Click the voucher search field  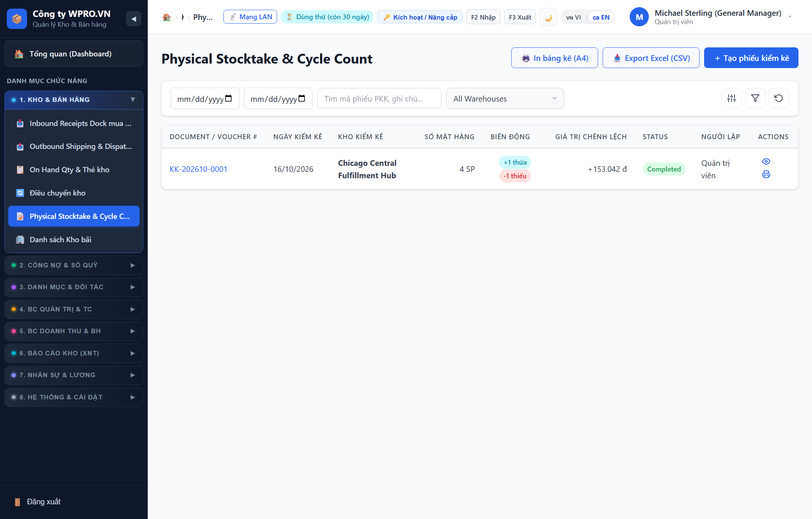pyautogui.click(x=379, y=99)
